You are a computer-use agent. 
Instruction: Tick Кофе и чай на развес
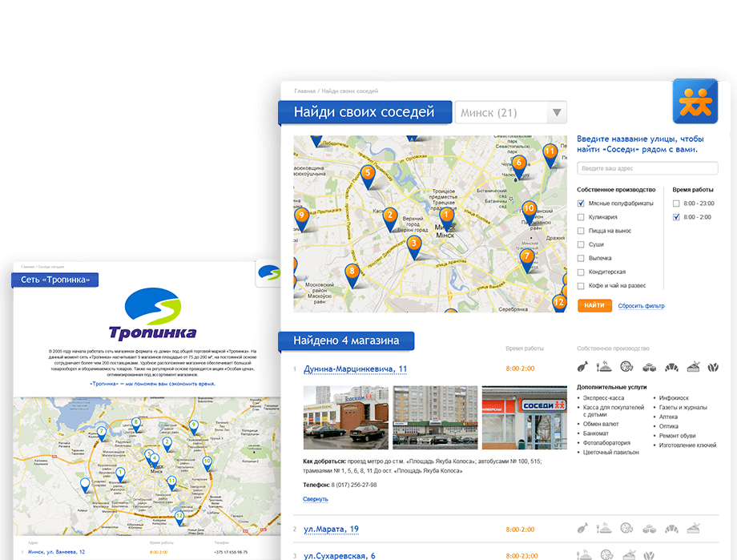[581, 286]
